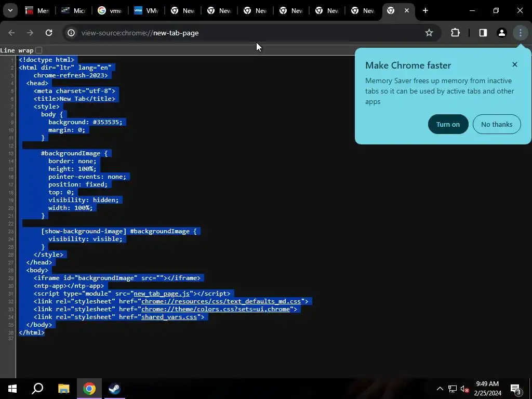Screen dimensions: 532x399
Task: Turn on Memory Saver
Action: 448,124
